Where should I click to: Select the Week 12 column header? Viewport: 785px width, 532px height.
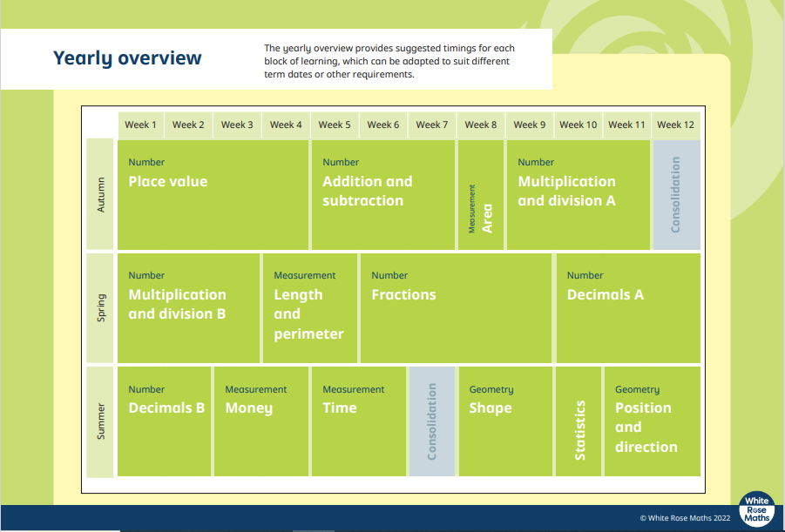[x=676, y=125]
